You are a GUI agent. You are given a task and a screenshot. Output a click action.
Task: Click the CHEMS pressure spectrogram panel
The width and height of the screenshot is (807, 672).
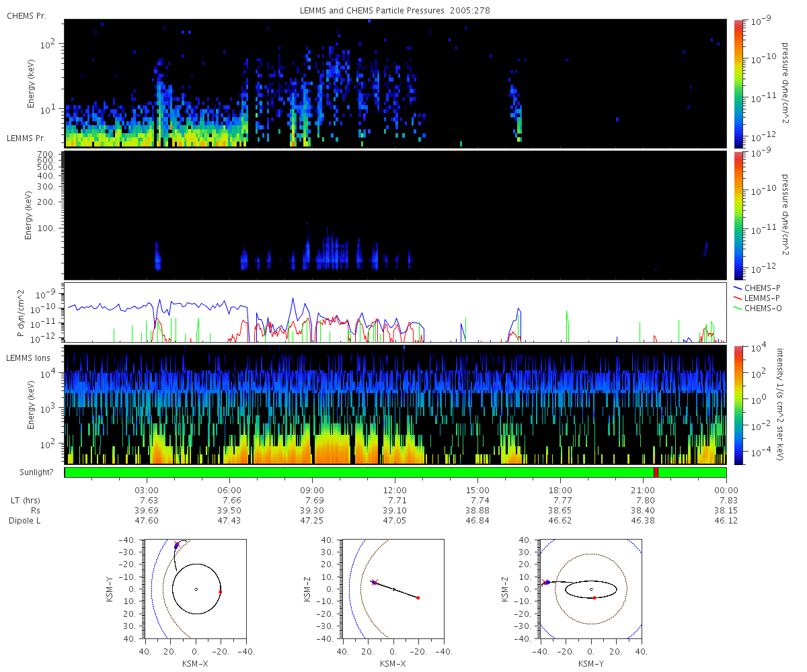click(x=395, y=83)
